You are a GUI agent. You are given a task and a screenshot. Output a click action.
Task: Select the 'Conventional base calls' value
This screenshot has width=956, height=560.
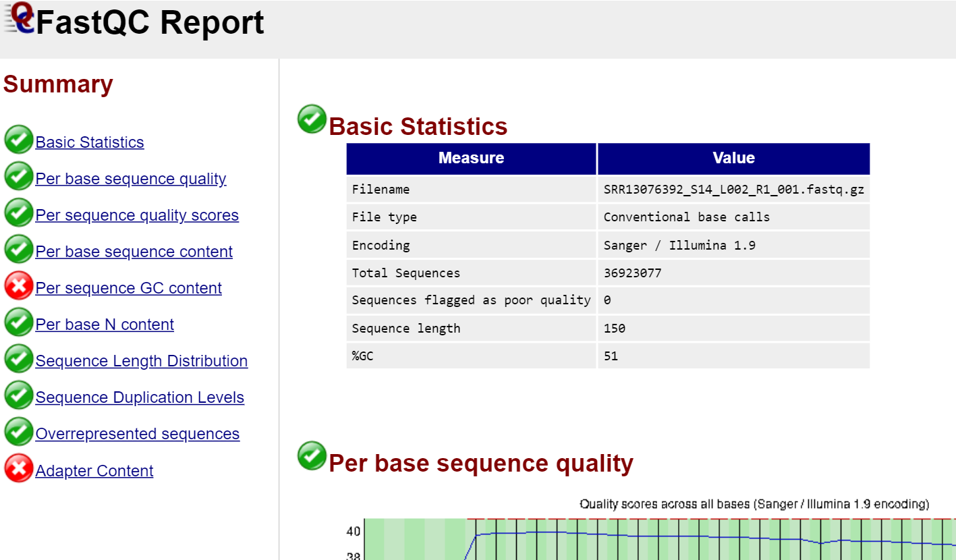coord(687,217)
